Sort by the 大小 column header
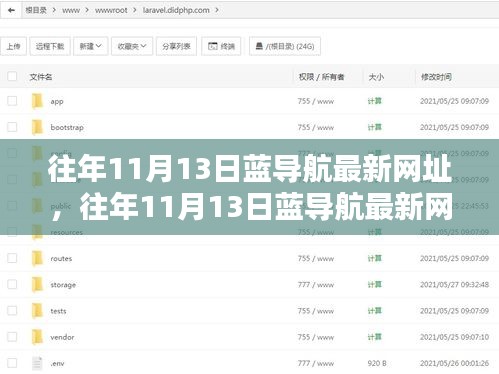 pos(376,77)
